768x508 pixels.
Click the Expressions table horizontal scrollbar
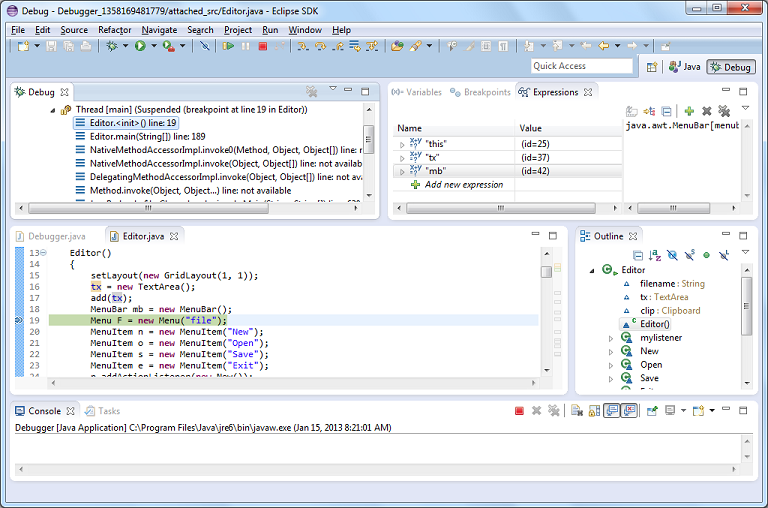click(x=501, y=208)
